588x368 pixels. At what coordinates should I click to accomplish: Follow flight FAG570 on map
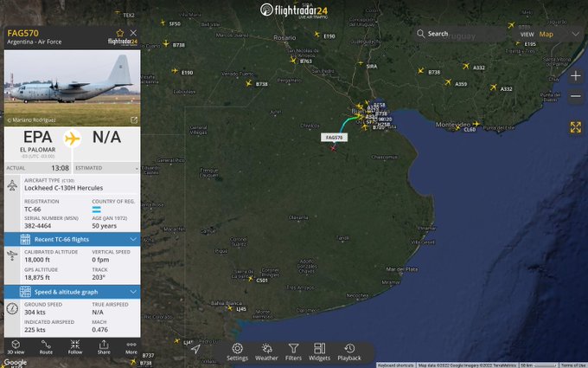point(75,347)
